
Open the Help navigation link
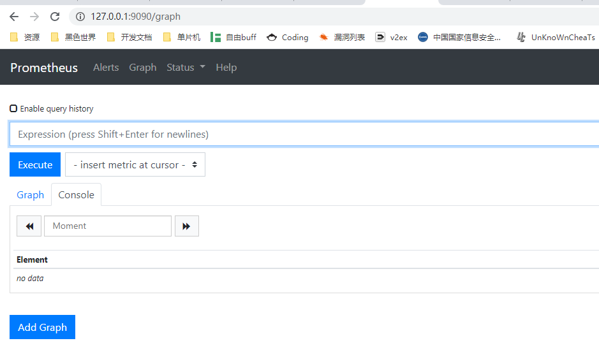[x=226, y=67]
